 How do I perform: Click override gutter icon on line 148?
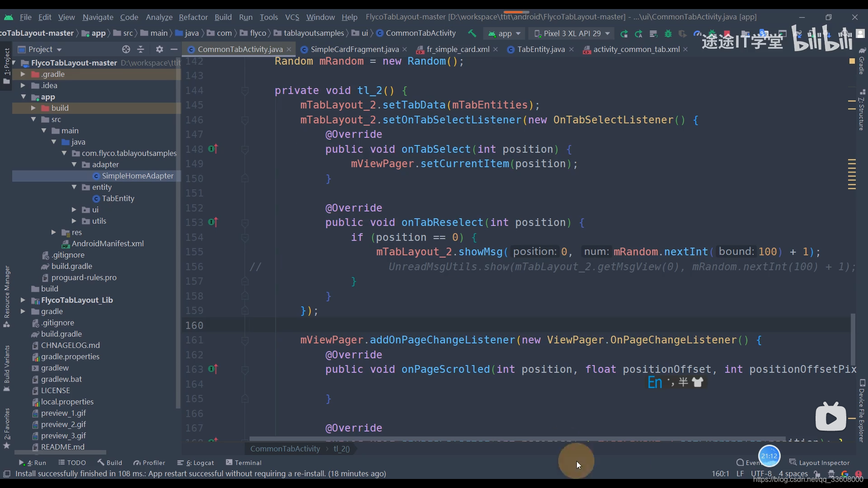pos(213,149)
